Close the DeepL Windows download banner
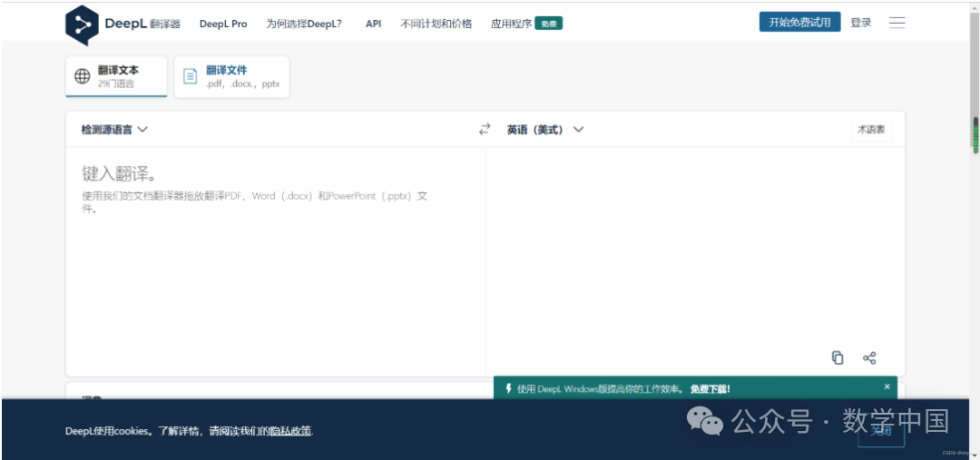 click(x=887, y=387)
